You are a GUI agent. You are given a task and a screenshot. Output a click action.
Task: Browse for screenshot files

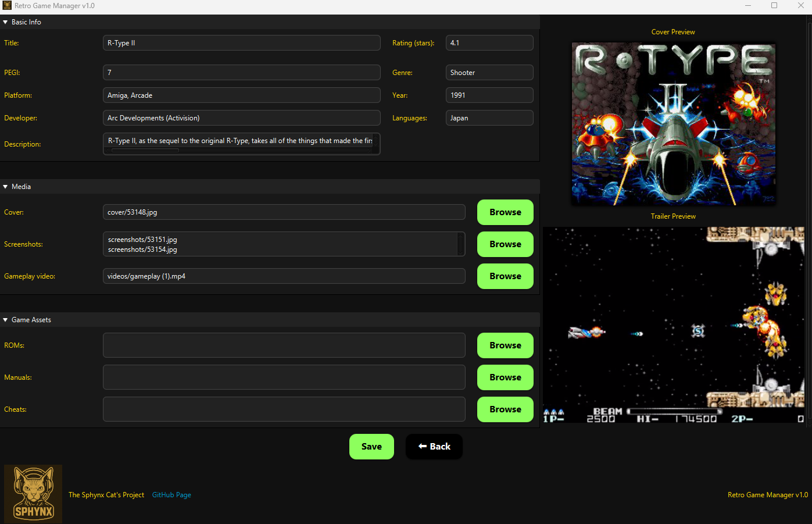coord(505,244)
